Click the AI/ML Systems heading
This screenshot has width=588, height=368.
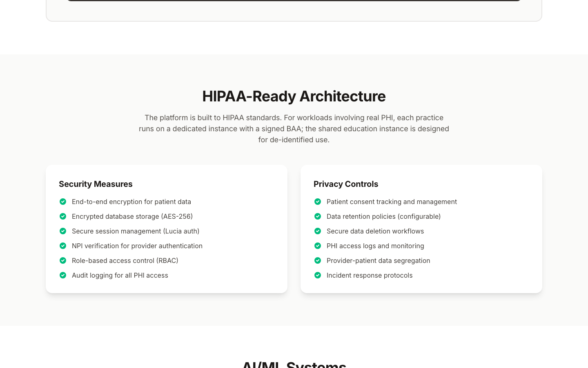click(294, 364)
